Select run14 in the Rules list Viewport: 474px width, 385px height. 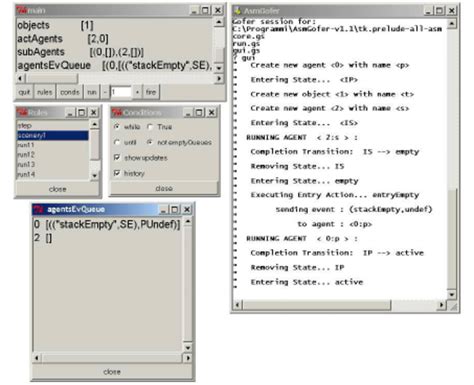click(x=53, y=174)
